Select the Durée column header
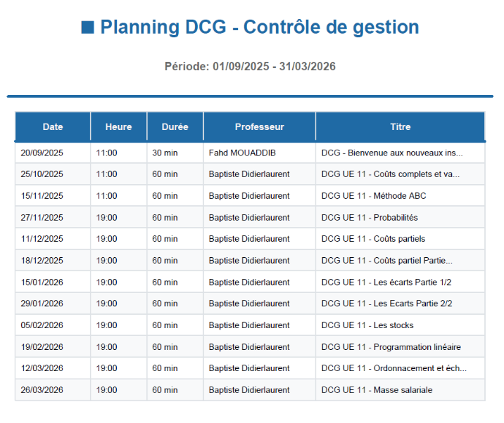This screenshot has width=504, height=423. (x=175, y=126)
